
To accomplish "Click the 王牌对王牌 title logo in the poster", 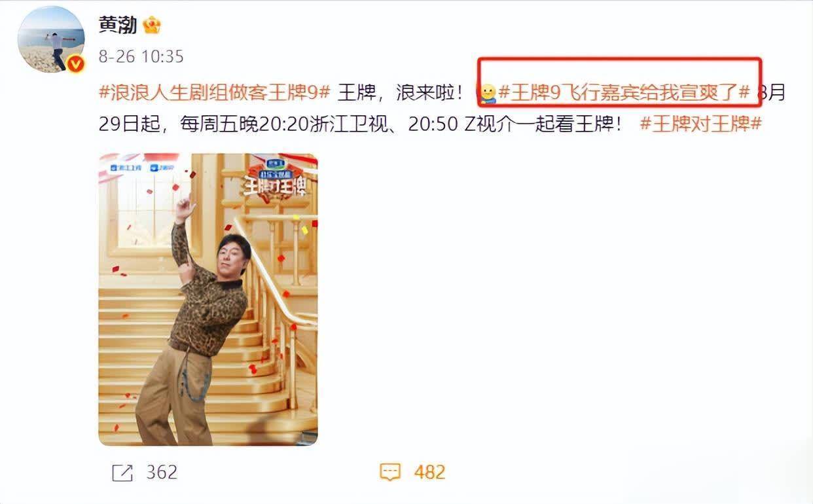I will (x=275, y=187).
